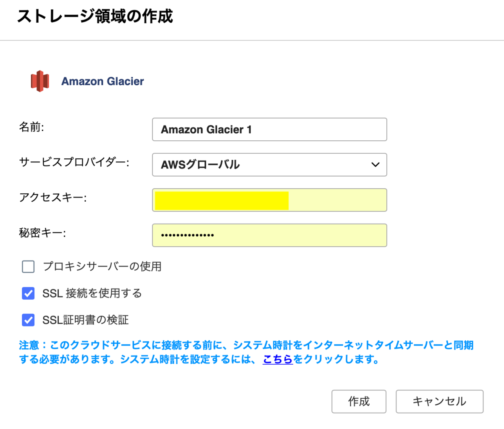The width and height of the screenshot is (504, 429).
Task: Click the サービスプロバイダー: label
Action: click(74, 162)
